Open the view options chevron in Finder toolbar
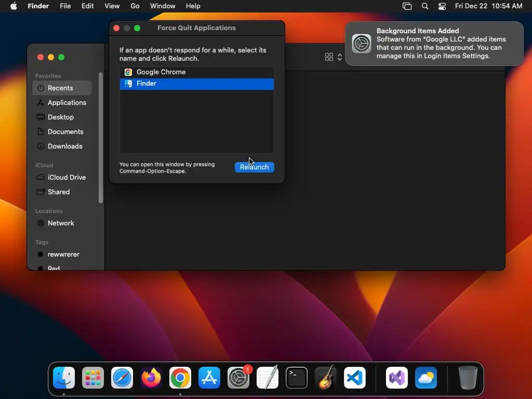The image size is (532, 399). tap(340, 57)
